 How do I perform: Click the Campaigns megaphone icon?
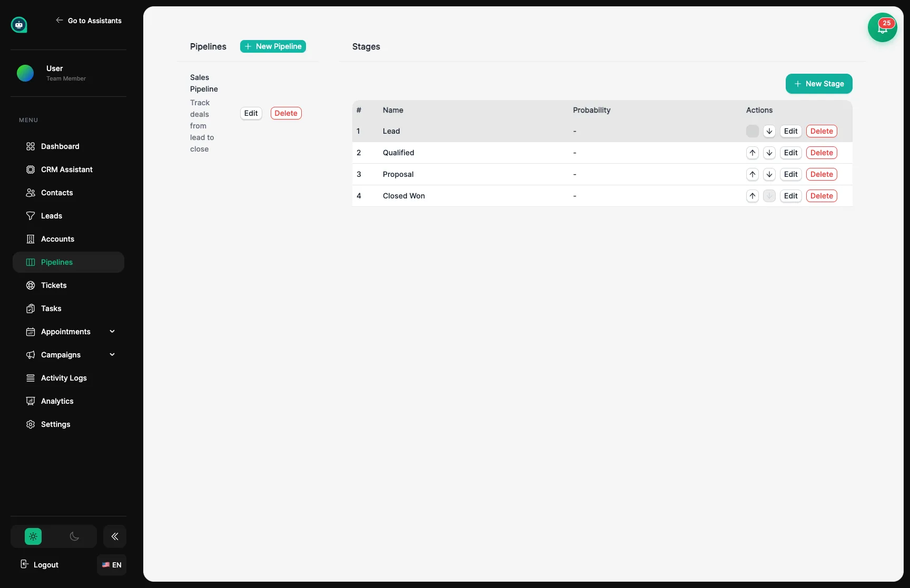[31, 355]
